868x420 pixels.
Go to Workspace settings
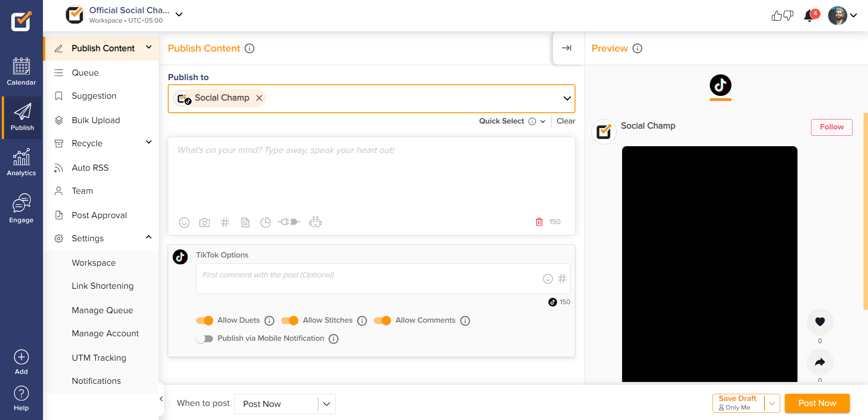[94, 263]
